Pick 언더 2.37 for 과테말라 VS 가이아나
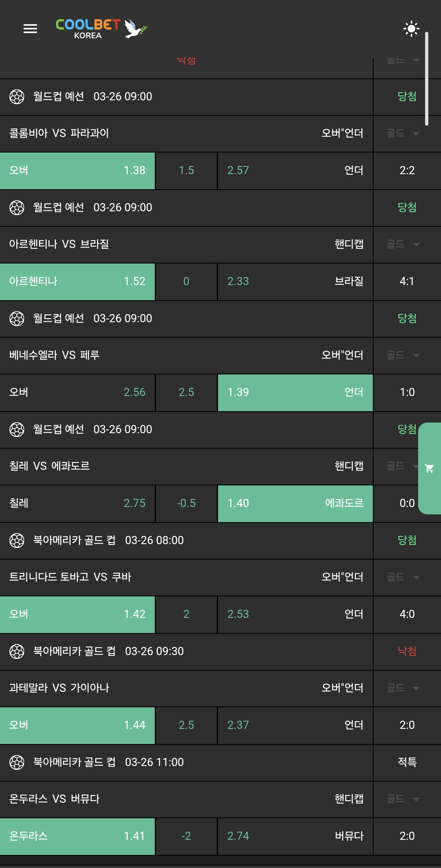The width and height of the screenshot is (441, 868). [295, 725]
